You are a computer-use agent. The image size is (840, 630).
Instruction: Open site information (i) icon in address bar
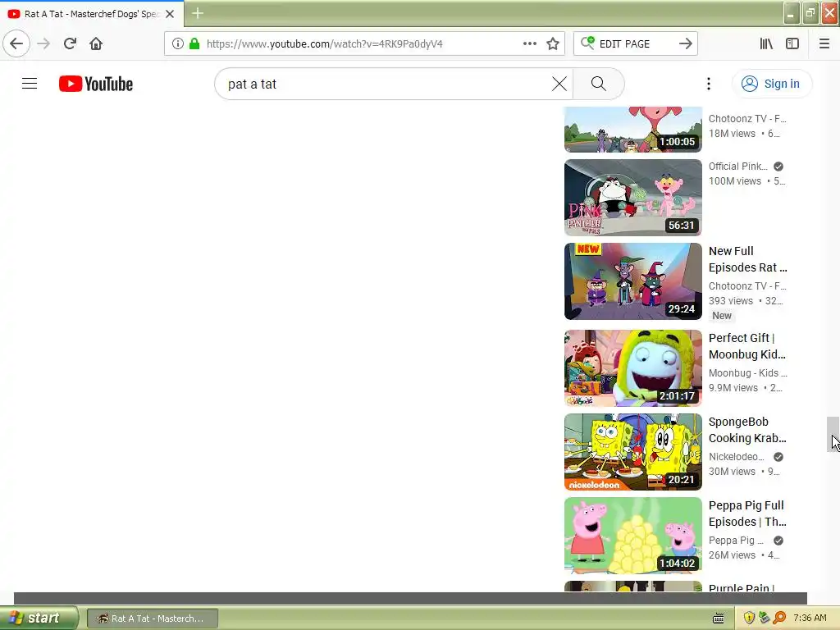[178, 43]
